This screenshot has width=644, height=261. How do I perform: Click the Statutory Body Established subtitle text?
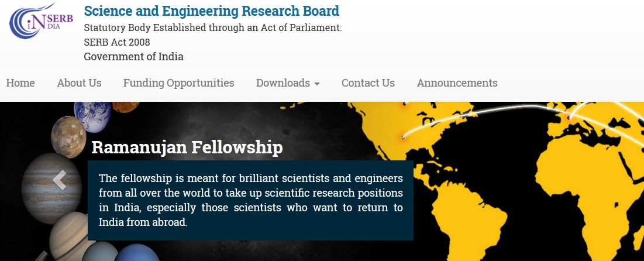(212, 28)
